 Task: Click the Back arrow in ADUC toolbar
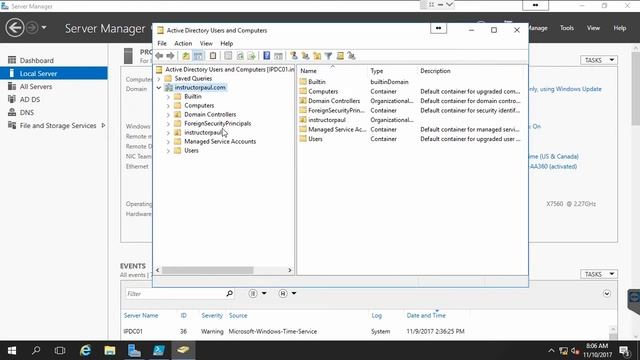pos(159,56)
